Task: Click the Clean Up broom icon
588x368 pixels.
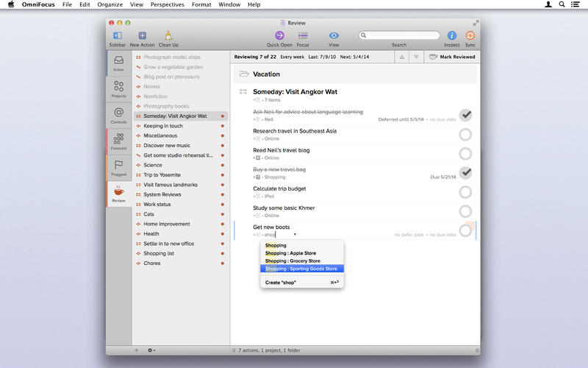Action: pos(168,35)
